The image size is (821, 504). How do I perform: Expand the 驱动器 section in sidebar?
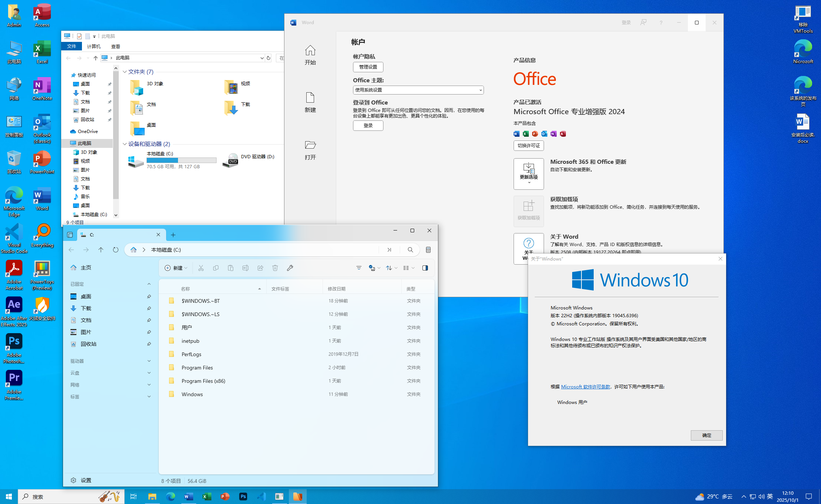[x=149, y=361]
